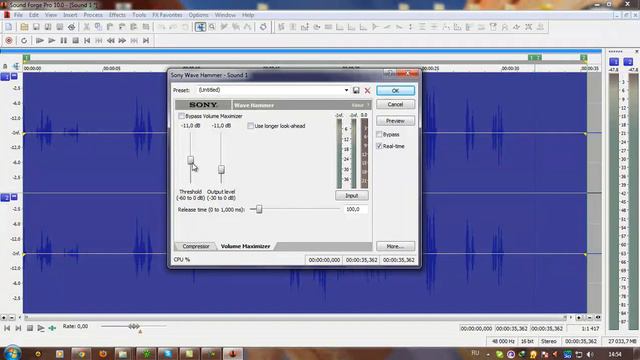
Task: Click channel 1 number button in waveform
Action: (x=5, y=76)
